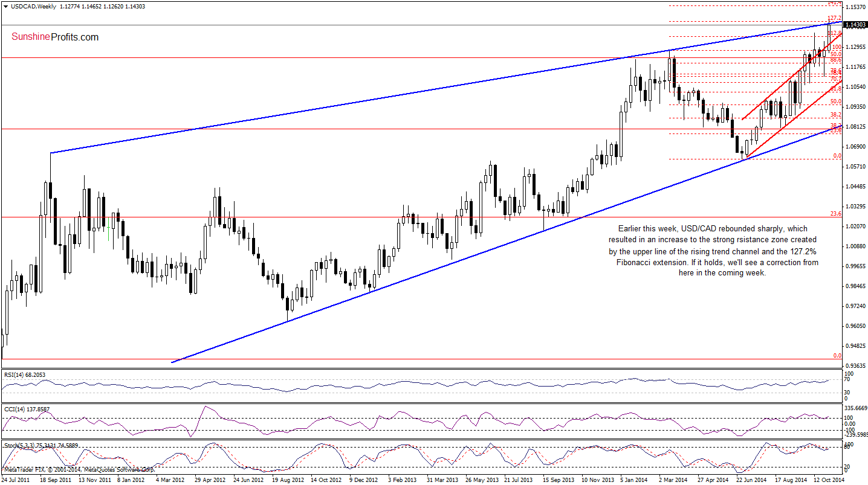The width and height of the screenshot is (868, 485).
Task: Click the 24 Jun 2012 date label
Action: pyautogui.click(x=248, y=479)
